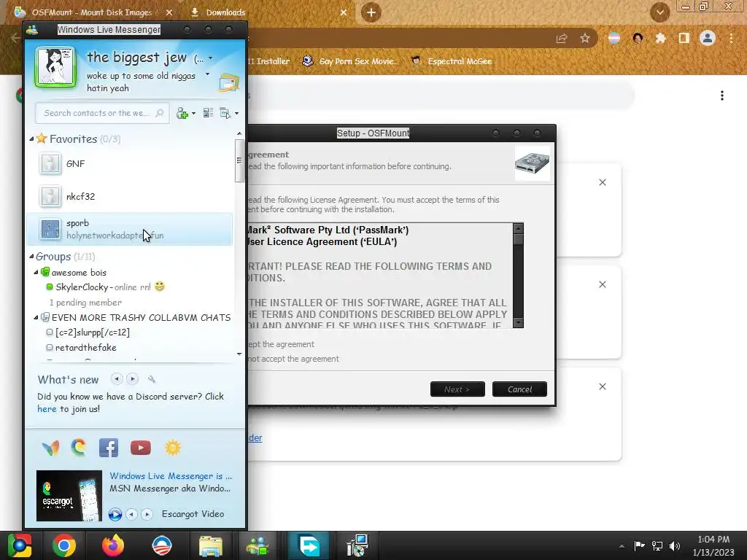Collapse the Favorites section

click(31, 139)
